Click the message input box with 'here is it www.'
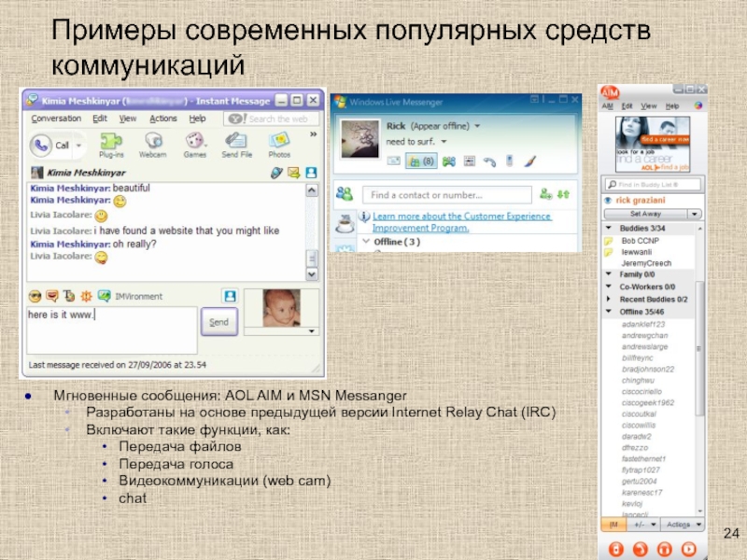Viewport: 747px width, 560px height. 112,330
